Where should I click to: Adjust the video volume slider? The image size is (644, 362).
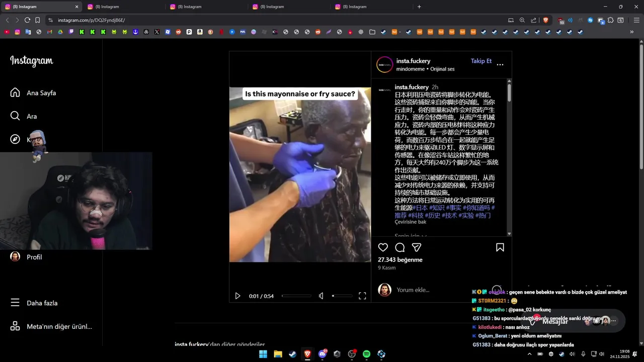pos(342,296)
